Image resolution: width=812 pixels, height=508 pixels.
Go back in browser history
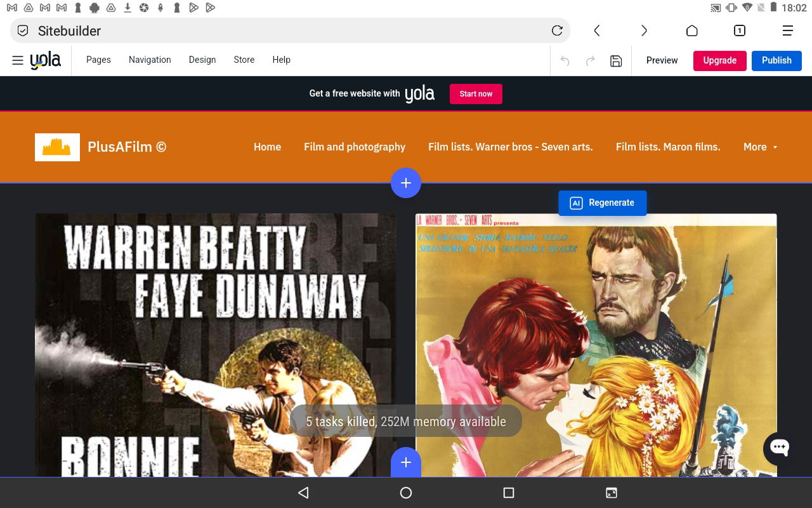tap(596, 30)
